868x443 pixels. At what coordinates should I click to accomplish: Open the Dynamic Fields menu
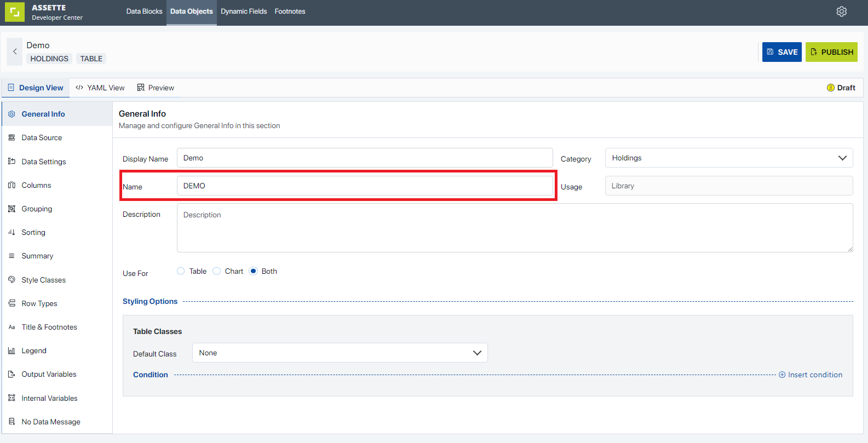(x=244, y=11)
